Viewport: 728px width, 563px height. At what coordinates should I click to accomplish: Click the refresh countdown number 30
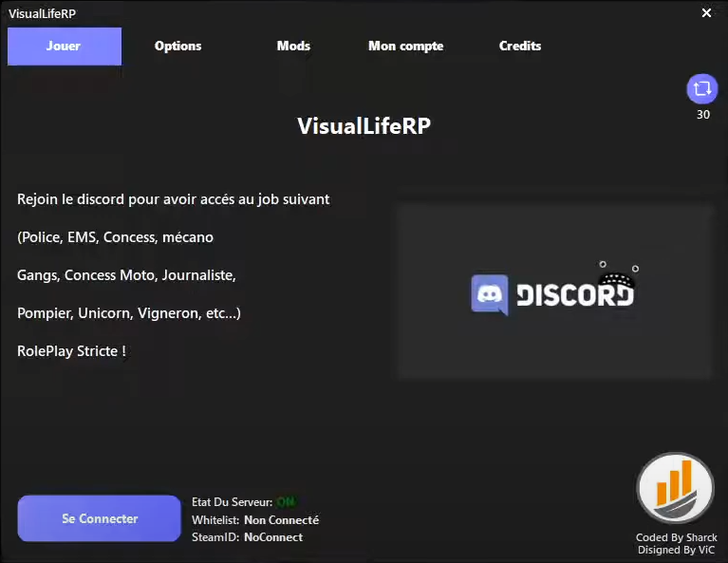(x=703, y=115)
